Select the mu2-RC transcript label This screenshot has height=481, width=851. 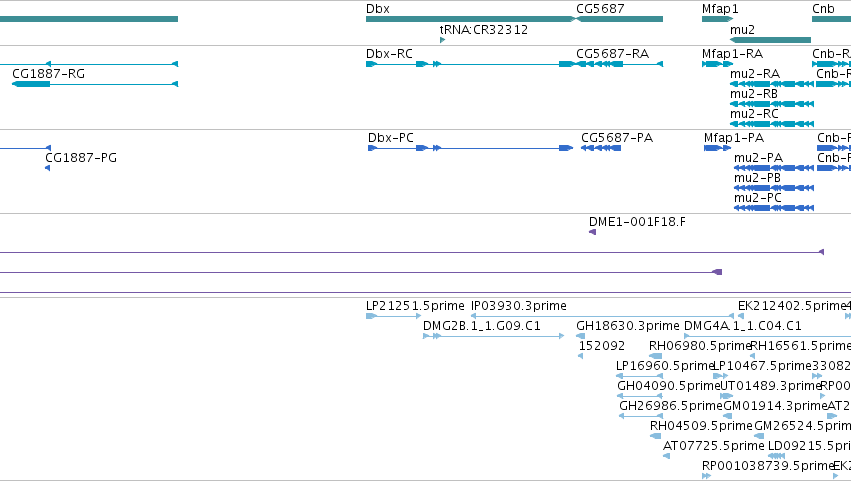(754, 114)
